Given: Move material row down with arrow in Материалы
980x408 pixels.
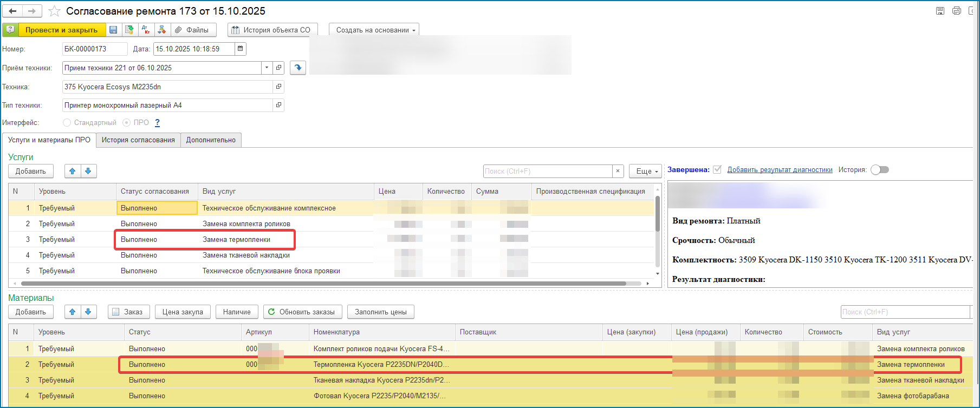Looking at the screenshot, I should point(88,312).
